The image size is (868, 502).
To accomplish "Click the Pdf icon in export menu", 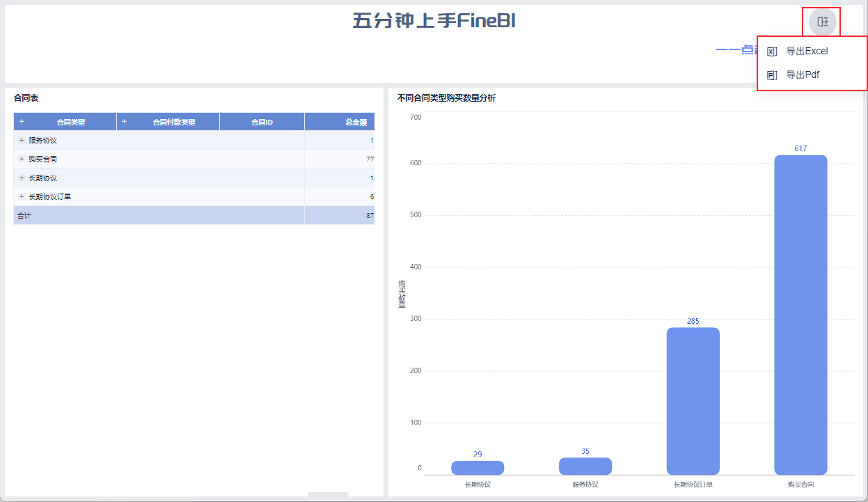I will [772, 75].
